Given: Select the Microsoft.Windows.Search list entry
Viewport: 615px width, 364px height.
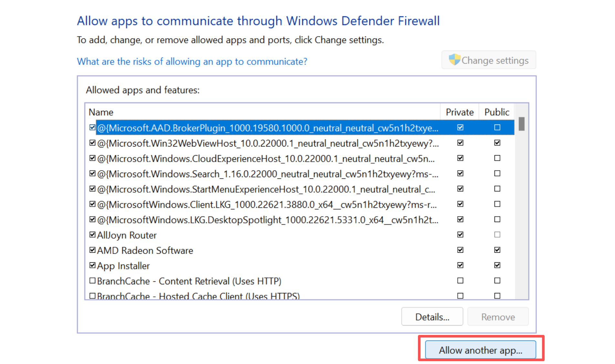Looking at the screenshot, I should pyautogui.click(x=267, y=174).
